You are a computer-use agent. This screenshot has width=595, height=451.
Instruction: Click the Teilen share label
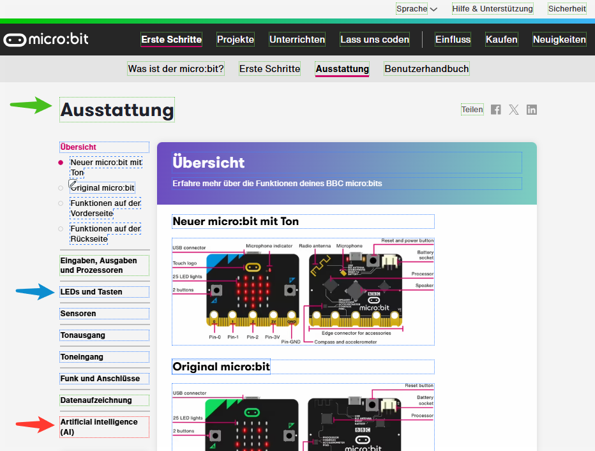point(472,109)
